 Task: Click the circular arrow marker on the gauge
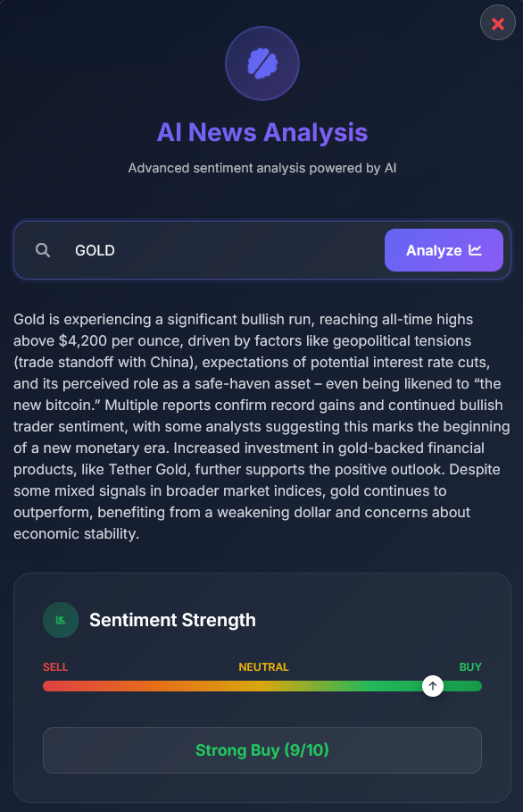pos(433,685)
